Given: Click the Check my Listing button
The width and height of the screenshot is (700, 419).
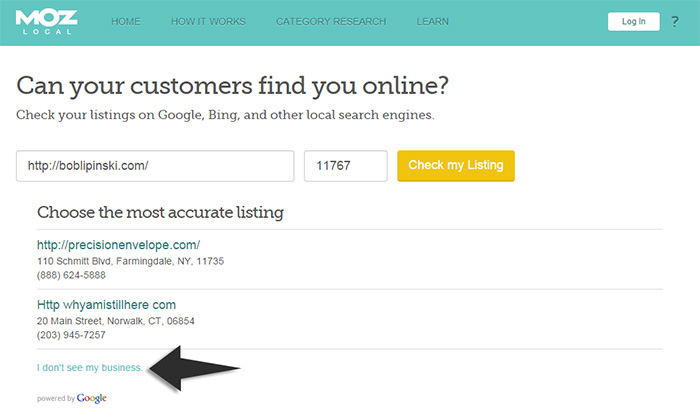Looking at the screenshot, I should click(x=455, y=165).
